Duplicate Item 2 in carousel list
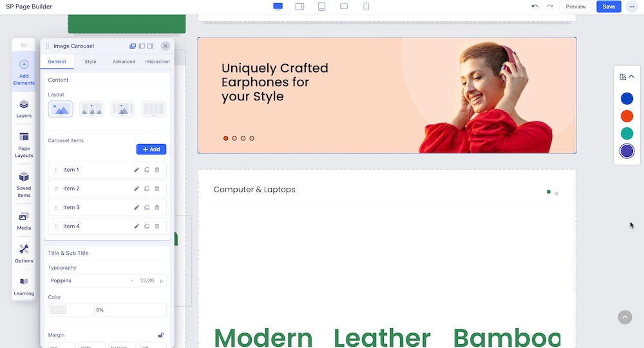The width and height of the screenshot is (644, 348). [x=147, y=189]
